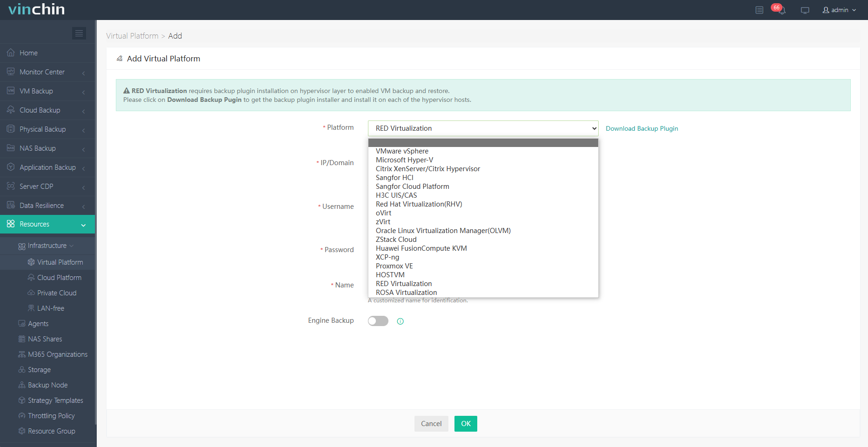This screenshot has height=447, width=868.
Task: Click the OK button
Action: click(466, 424)
